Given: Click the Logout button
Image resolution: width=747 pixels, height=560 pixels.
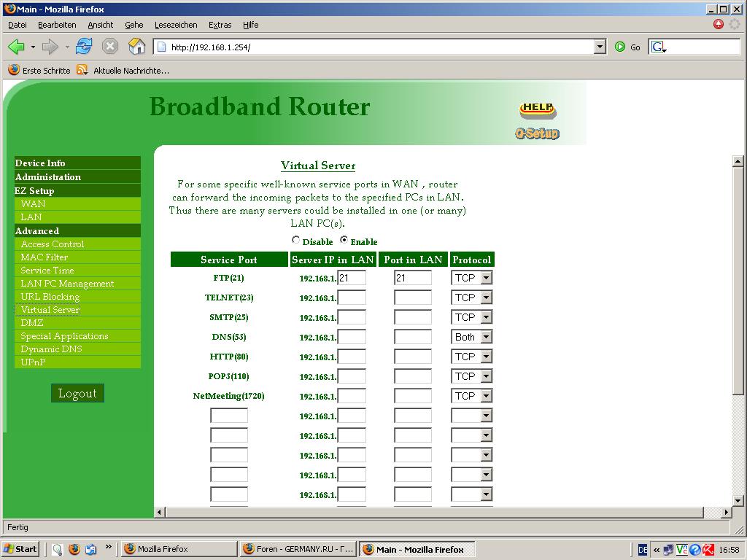Looking at the screenshot, I should [77, 393].
